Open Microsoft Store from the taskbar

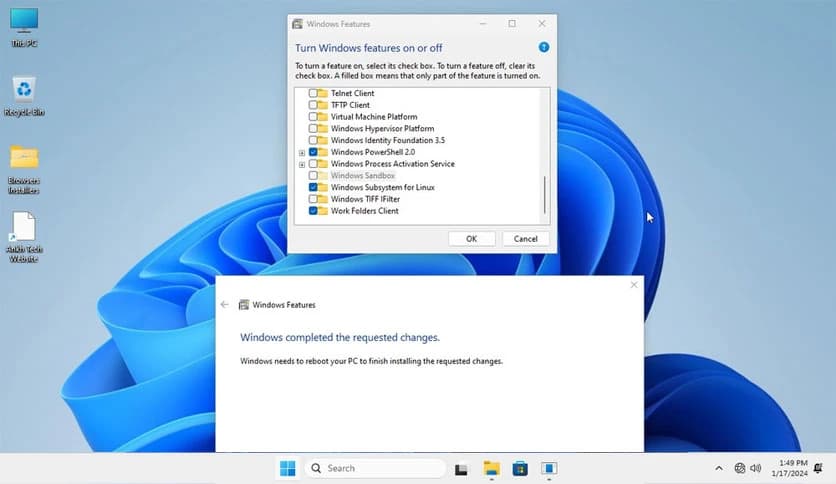coord(520,469)
